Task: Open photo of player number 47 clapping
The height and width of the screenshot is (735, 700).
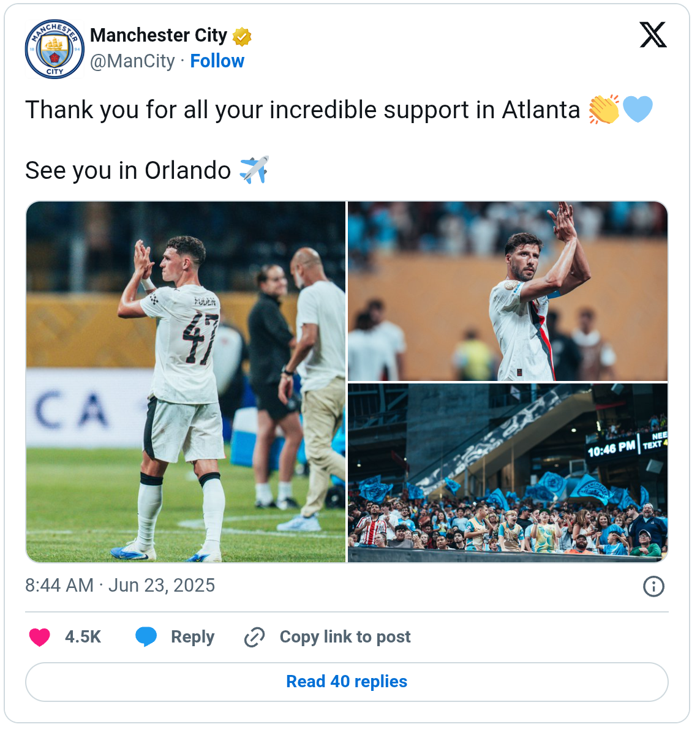Action: point(186,382)
